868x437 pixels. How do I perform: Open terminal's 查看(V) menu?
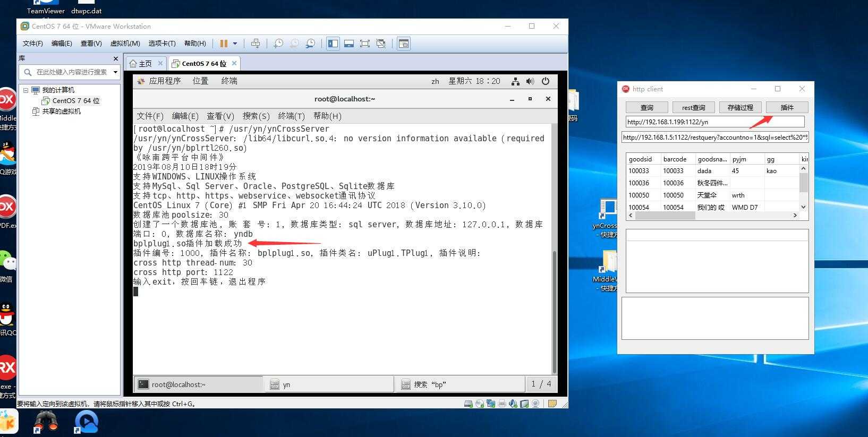(x=220, y=116)
